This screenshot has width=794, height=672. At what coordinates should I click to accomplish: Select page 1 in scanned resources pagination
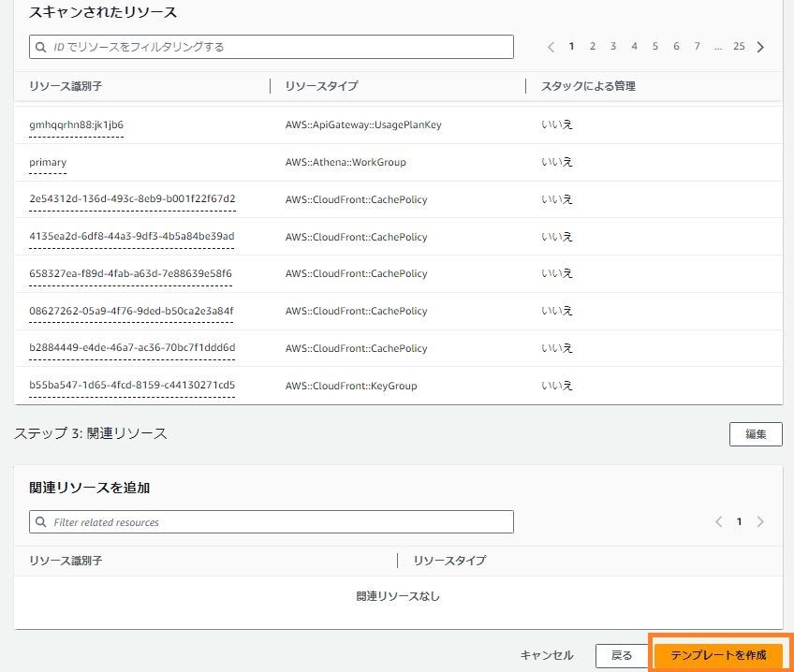coord(572,47)
